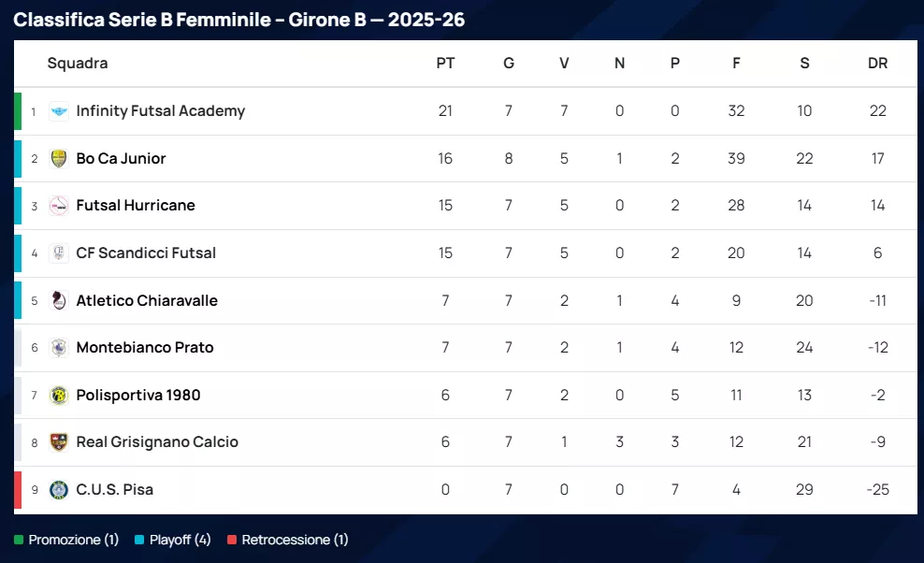Click Real Grisignano Calcio crest
The height and width of the screenshot is (563, 924).
(x=59, y=442)
